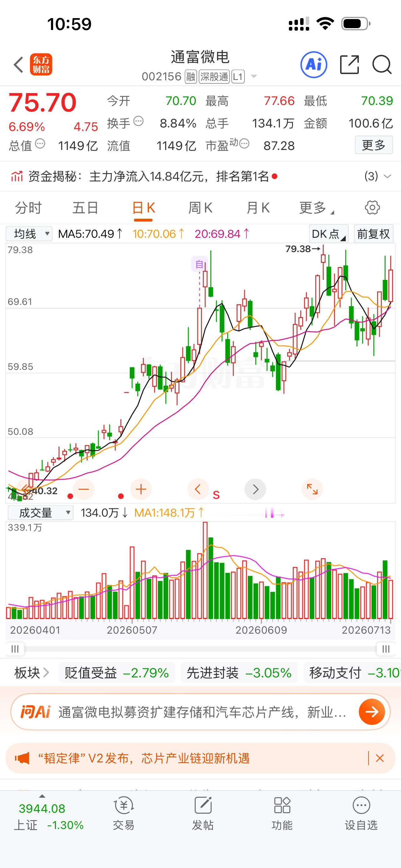Viewport: 401px width, 868px height.
Task: Tap the 上证 3944.08 index value
Action: click(42, 808)
